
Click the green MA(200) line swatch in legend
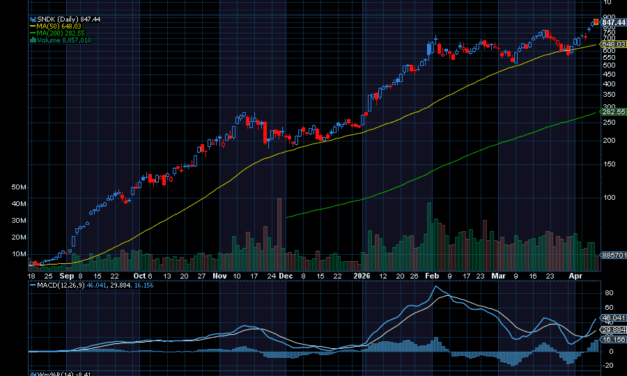click(33, 33)
